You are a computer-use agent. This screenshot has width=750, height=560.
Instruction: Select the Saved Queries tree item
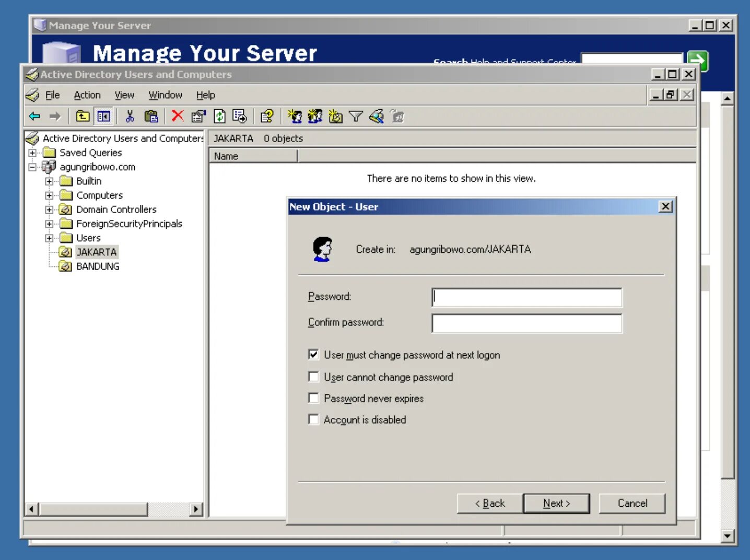point(90,153)
